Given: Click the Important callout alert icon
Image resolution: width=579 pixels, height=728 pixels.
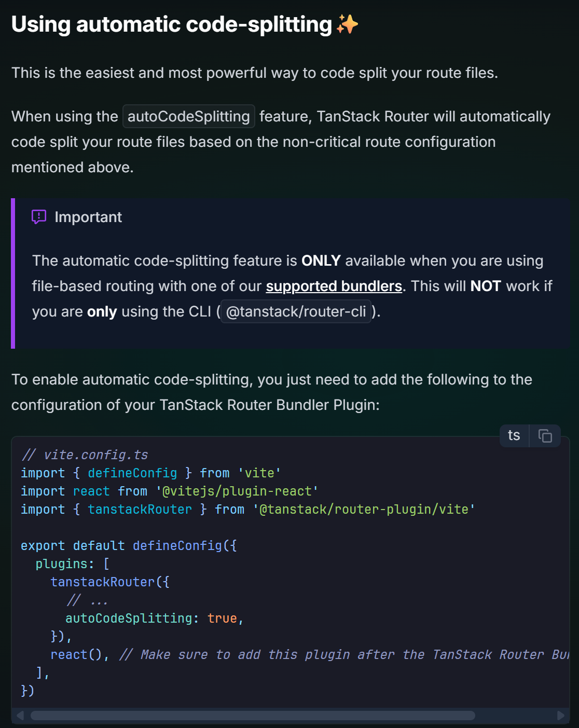Looking at the screenshot, I should 39,217.
